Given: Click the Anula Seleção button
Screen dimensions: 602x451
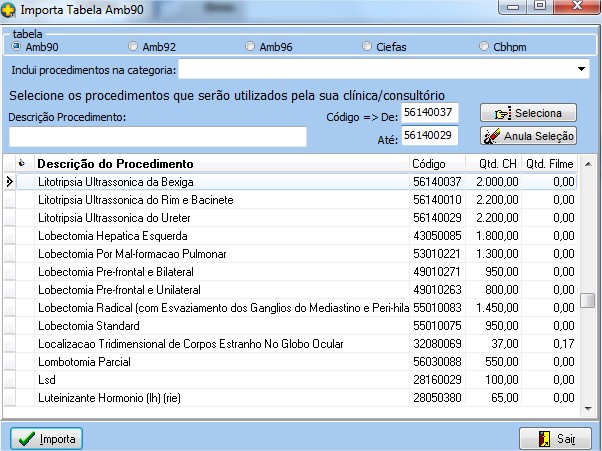Looking at the screenshot, I should click(528, 136).
